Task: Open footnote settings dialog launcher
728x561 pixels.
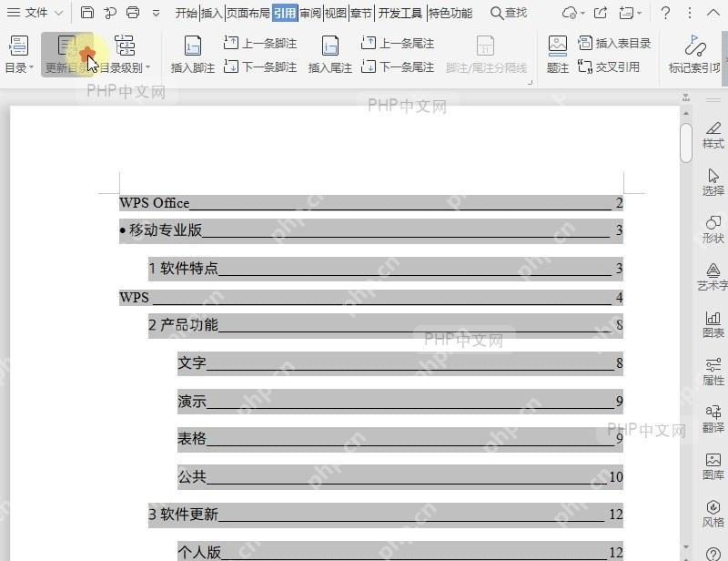Action: point(530,83)
